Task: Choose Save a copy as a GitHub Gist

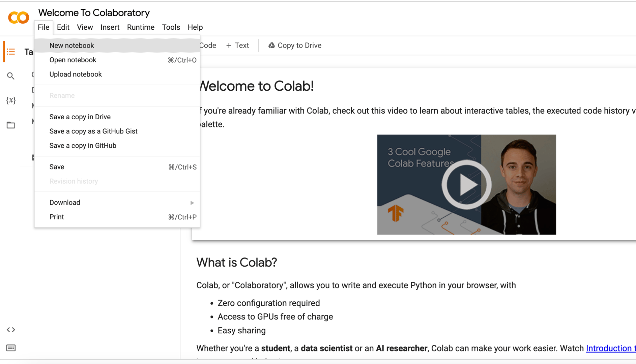Action: [93, 131]
